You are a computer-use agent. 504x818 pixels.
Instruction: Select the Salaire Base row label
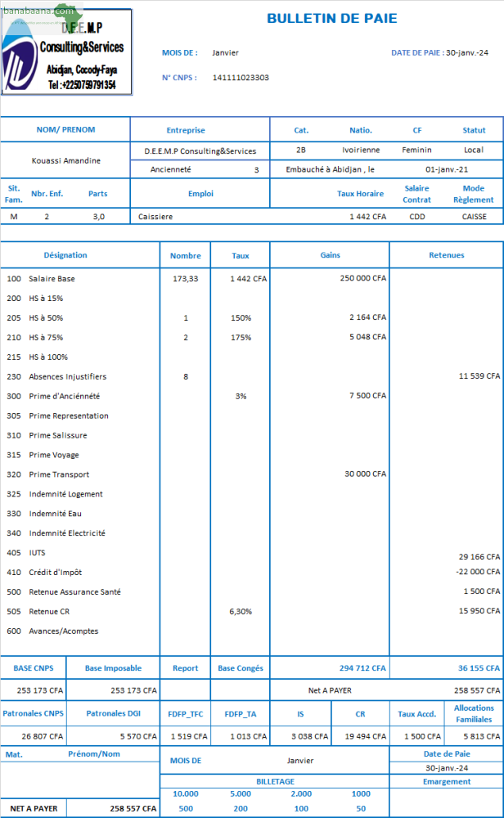[52, 279]
